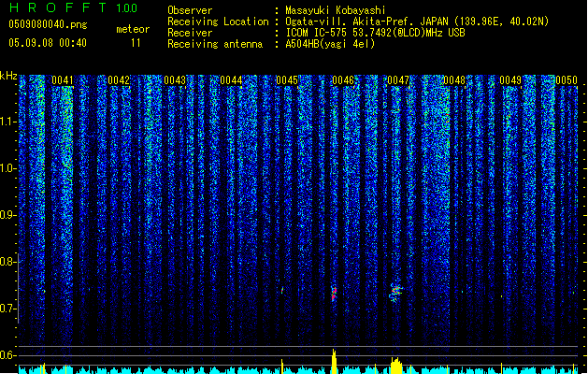This screenshot has width=588, height=374.
Task: Select the A504HB(yagi 4el) antenna text
Action: [x=330, y=44]
